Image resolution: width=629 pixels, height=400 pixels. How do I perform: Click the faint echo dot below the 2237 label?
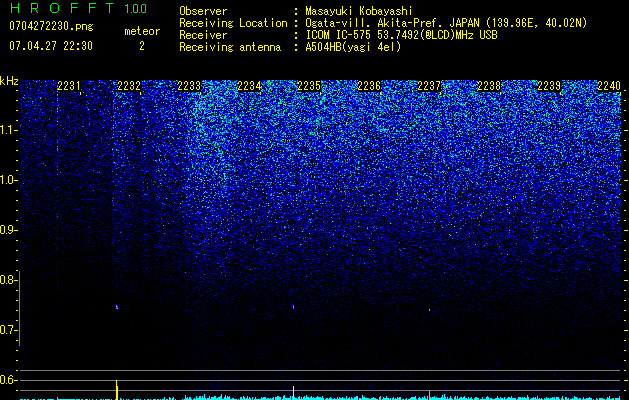click(429, 310)
